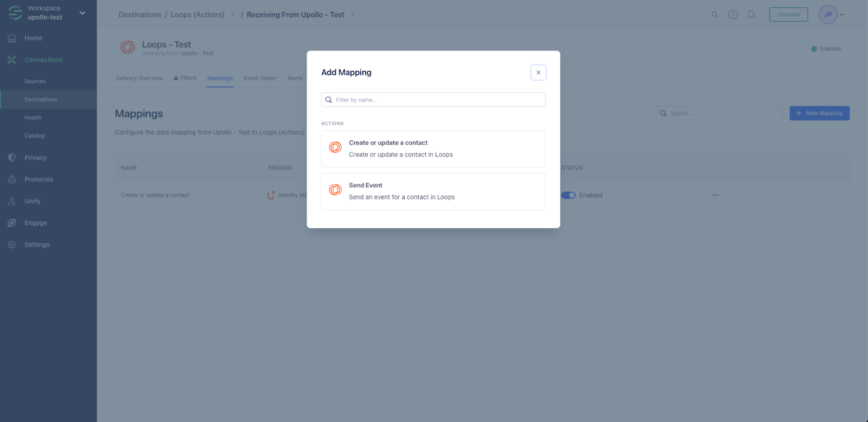Click the Privacy shield icon
Image resolution: width=868 pixels, height=422 pixels.
(x=12, y=158)
